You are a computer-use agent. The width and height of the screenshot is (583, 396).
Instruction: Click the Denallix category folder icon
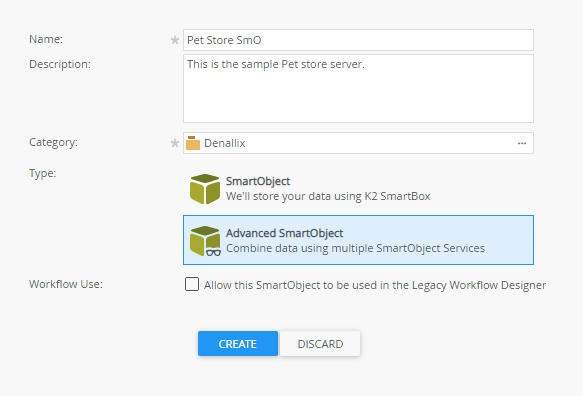[x=193, y=143]
